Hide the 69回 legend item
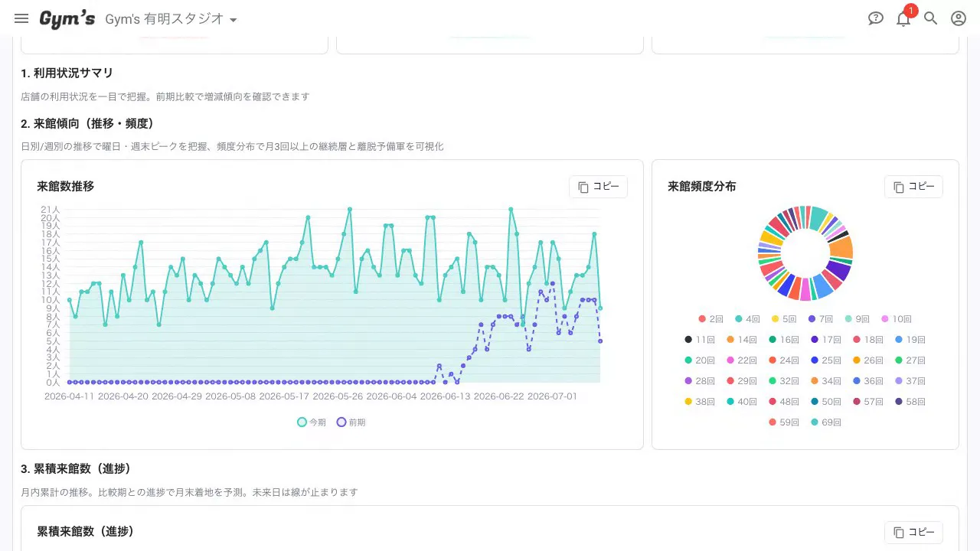 point(826,422)
